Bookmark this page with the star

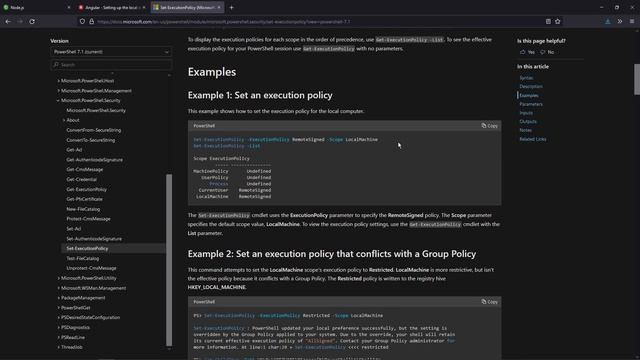tap(558, 21)
